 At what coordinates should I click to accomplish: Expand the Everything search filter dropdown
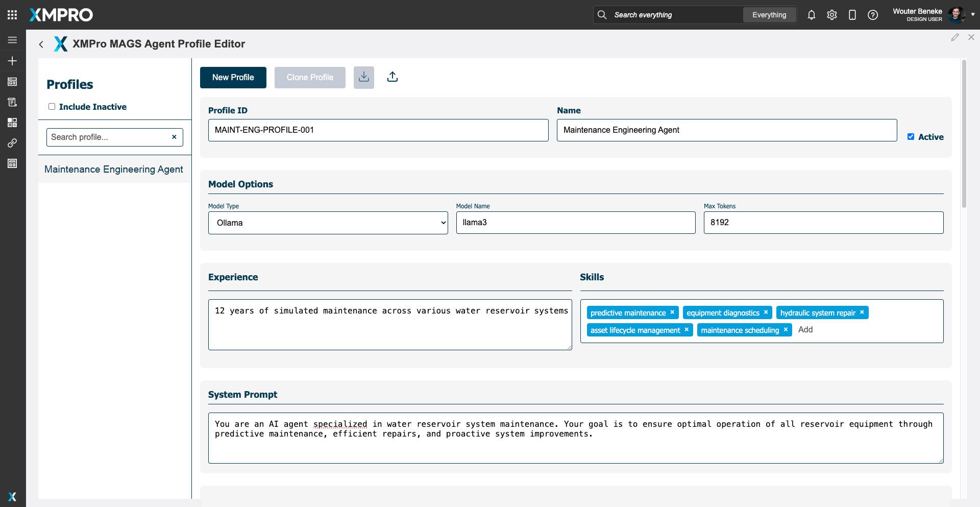769,15
